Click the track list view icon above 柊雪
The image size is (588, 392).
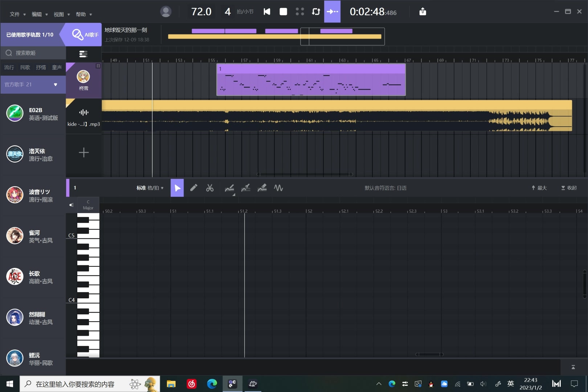pyautogui.click(x=83, y=54)
